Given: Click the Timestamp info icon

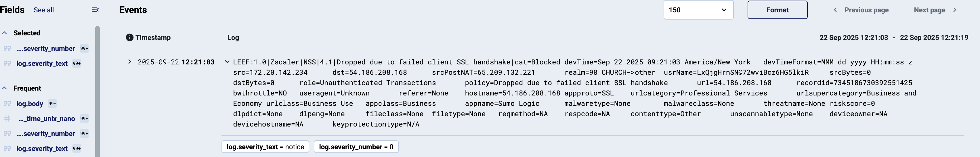Looking at the screenshot, I should [x=129, y=37].
